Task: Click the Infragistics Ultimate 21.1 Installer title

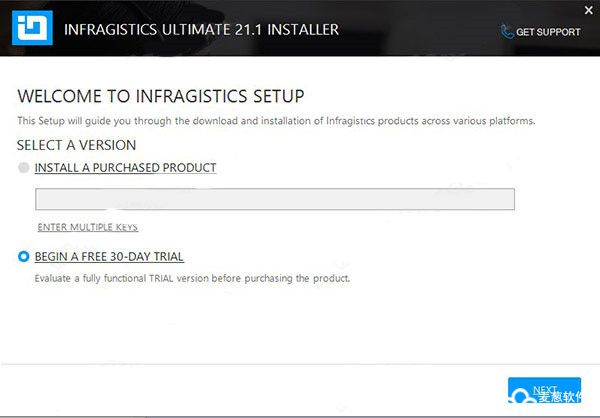Action: point(201,29)
